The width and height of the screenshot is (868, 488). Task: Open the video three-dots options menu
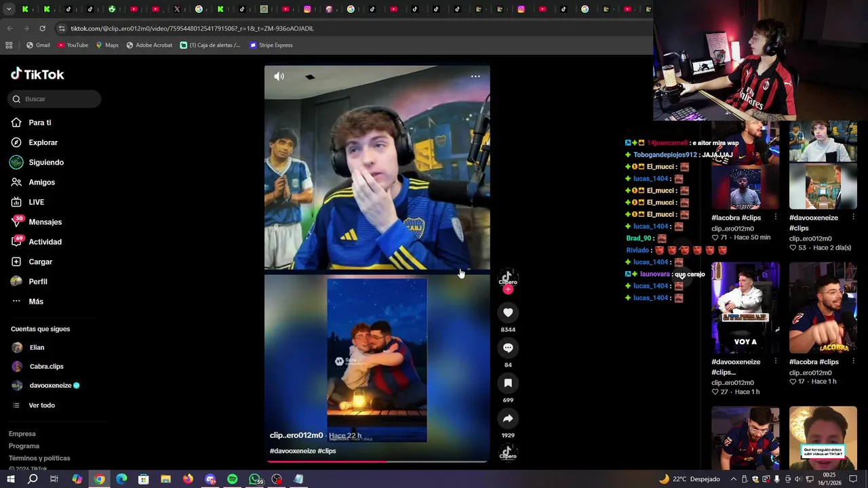click(475, 77)
